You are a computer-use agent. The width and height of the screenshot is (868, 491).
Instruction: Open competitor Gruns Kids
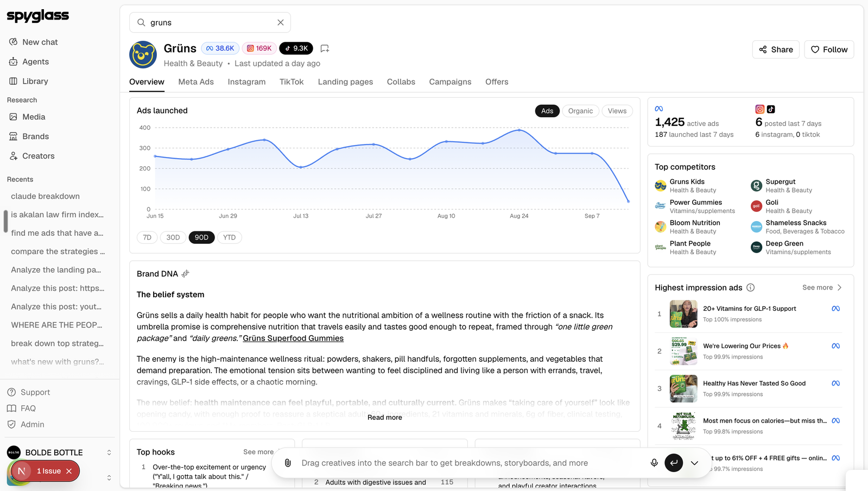pyautogui.click(x=687, y=186)
